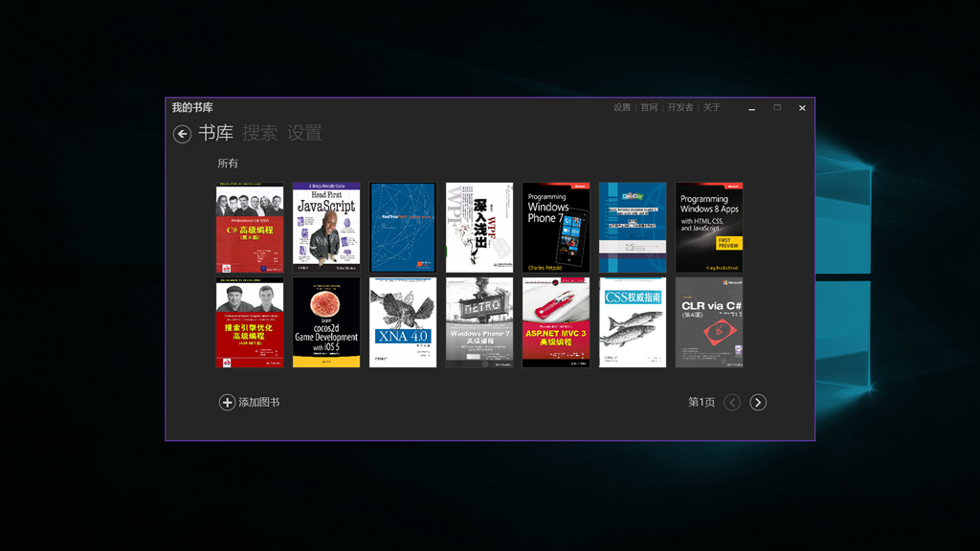Screen dimensions: 980x551
Task: Click the 开发者 link
Action: tap(680, 108)
